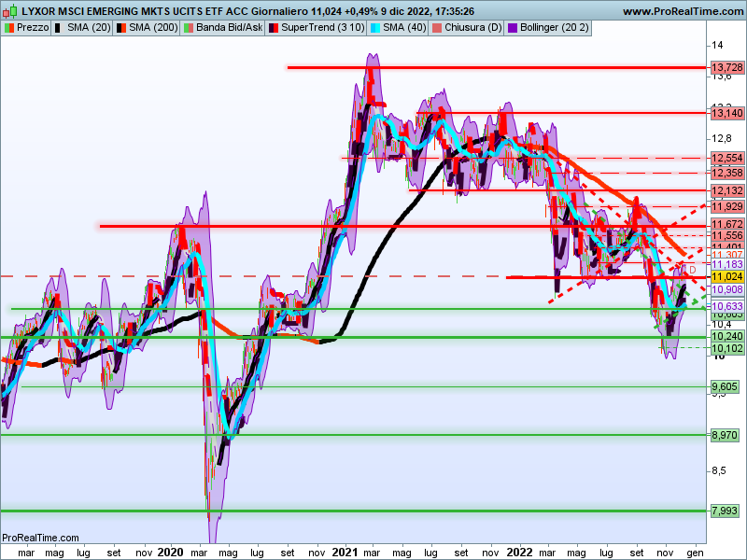747x560 pixels.
Task: Click the 8,5 tick on the price axis
Action: pyautogui.click(x=719, y=471)
